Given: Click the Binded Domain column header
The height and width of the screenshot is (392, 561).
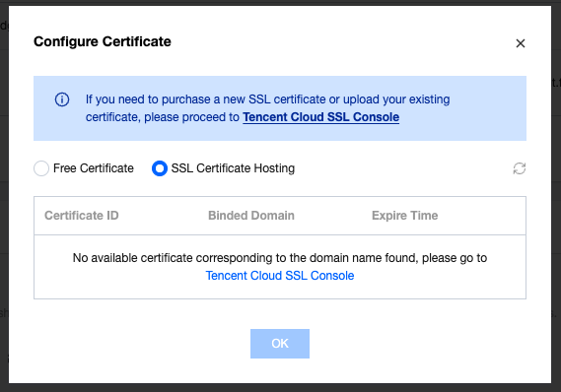Looking at the screenshot, I should pyautogui.click(x=251, y=216).
